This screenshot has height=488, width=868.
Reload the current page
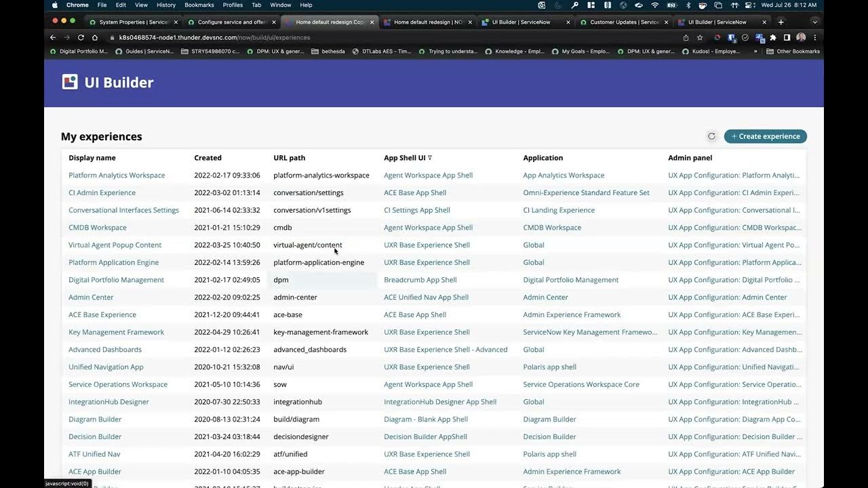[x=81, y=37]
